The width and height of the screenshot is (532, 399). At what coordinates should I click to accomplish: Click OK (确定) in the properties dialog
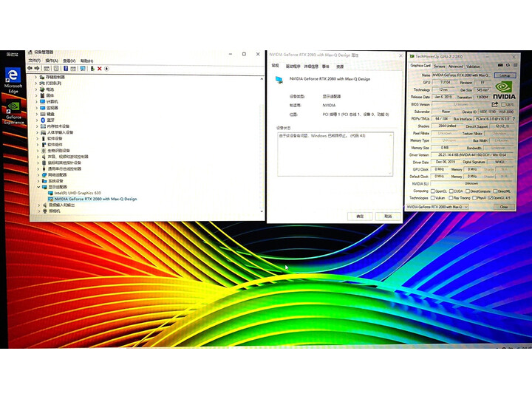[x=360, y=216]
